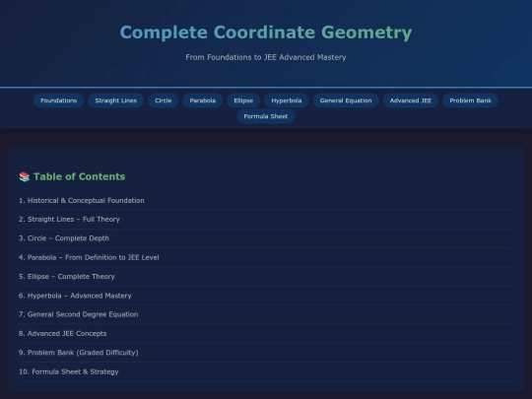Open the Foundations nav pill
This screenshot has height=399, width=532.
[59, 100]
